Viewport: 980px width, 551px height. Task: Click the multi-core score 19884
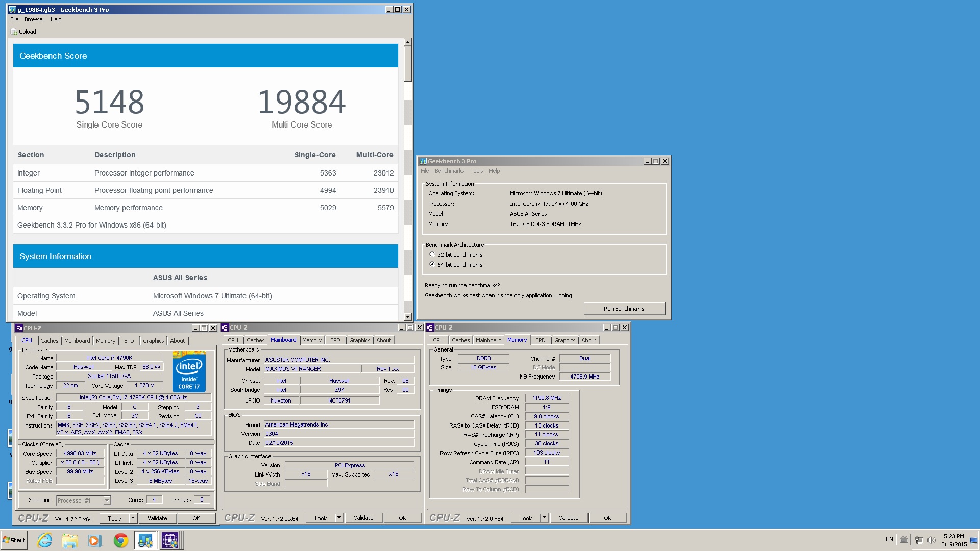click(302, 102)
